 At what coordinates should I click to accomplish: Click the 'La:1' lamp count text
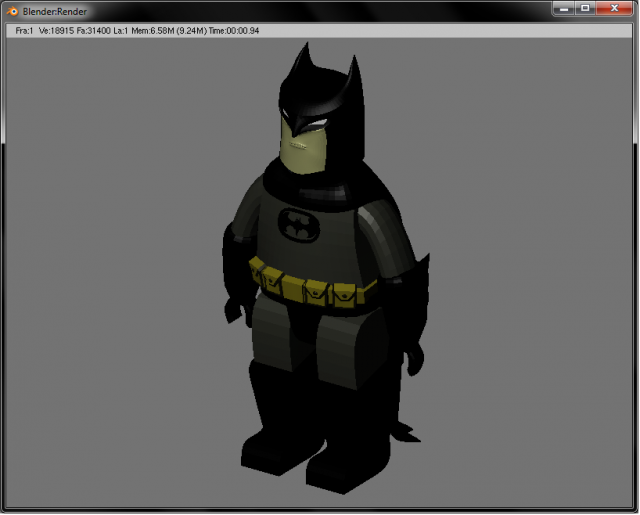pos(121,31)
